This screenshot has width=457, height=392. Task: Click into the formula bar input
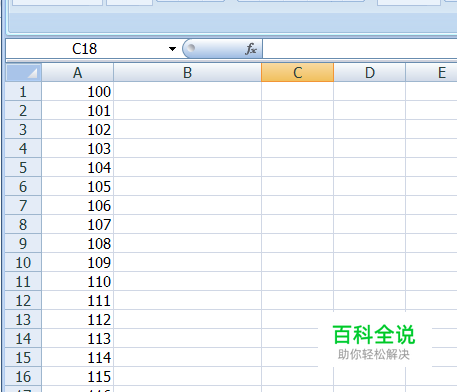point(360,49)
